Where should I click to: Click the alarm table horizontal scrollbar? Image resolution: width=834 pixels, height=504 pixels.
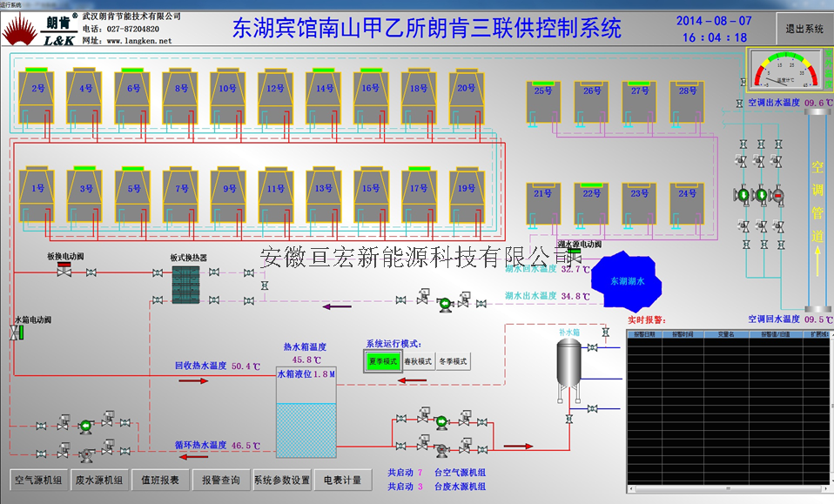click(x=728, y=488)
